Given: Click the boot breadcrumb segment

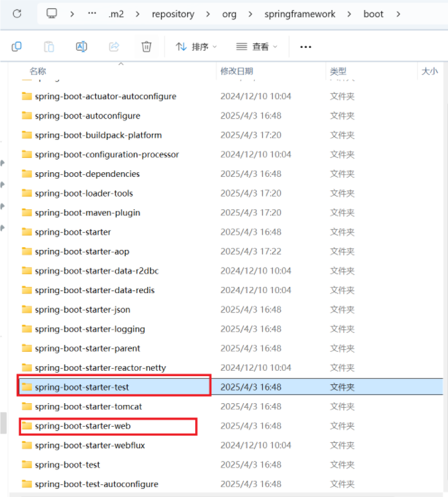Looking at the screenshot, I should point(374,14).
